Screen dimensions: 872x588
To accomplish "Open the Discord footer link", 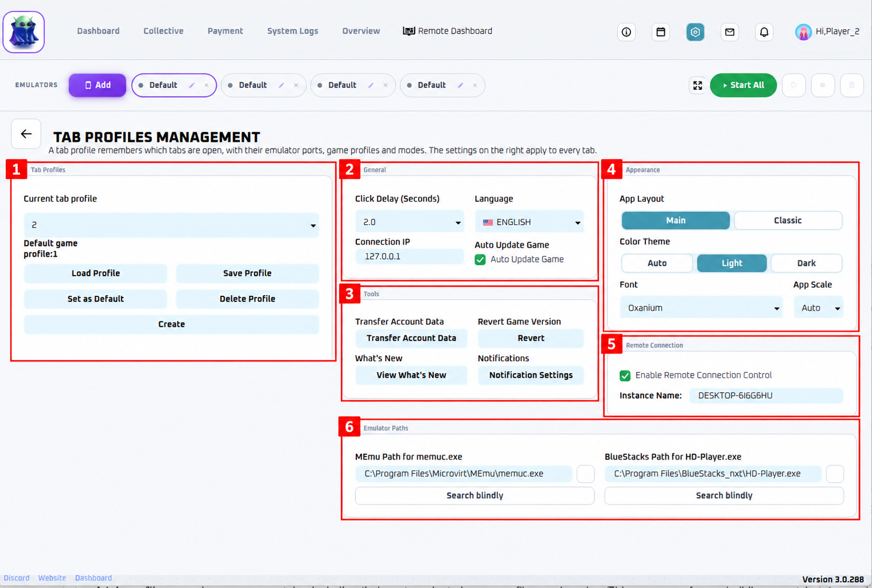I will pos(17,578).
